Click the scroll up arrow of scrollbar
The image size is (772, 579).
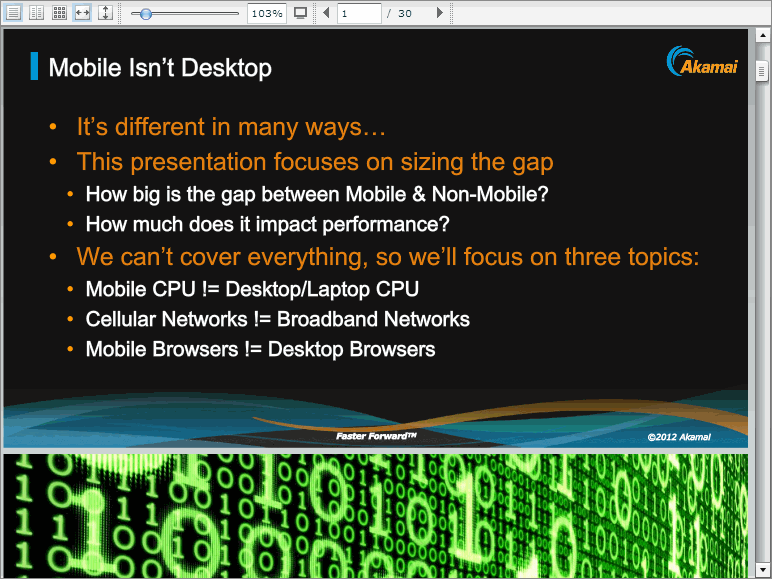coord(762,35)
